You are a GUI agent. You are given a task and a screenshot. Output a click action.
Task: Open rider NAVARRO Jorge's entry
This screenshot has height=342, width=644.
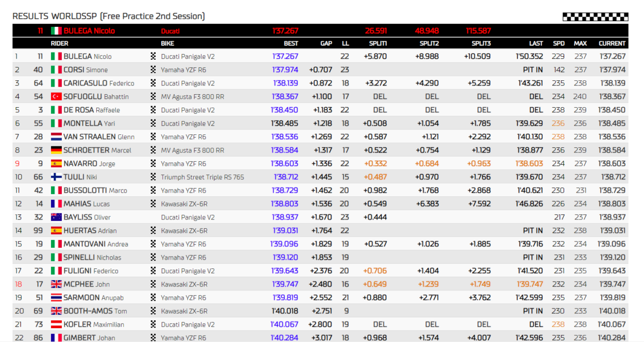pyautogui.click(x=89, y=163)
